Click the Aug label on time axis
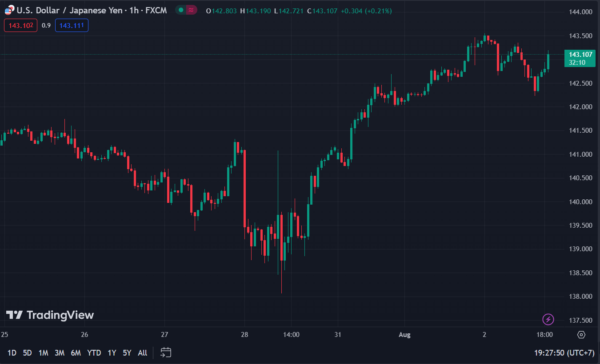 coord(404,335)
